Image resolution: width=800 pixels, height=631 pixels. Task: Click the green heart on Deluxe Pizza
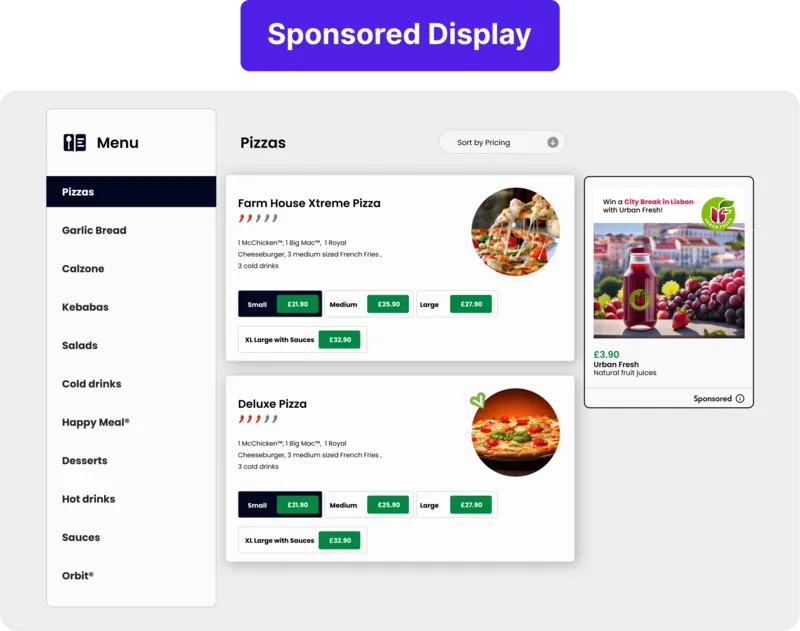pyautogui.click(x=478, y=400)
